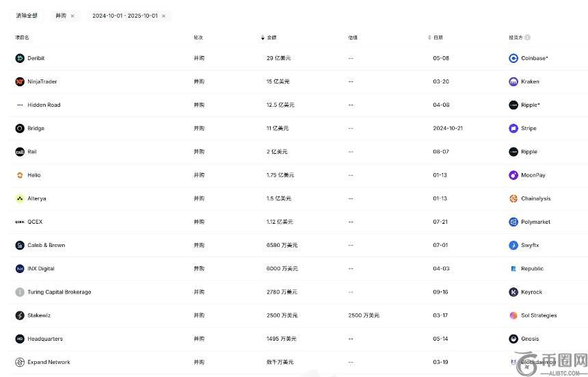
Task: Click the MoonPay investor logo icon
Action: pos(513,175)
